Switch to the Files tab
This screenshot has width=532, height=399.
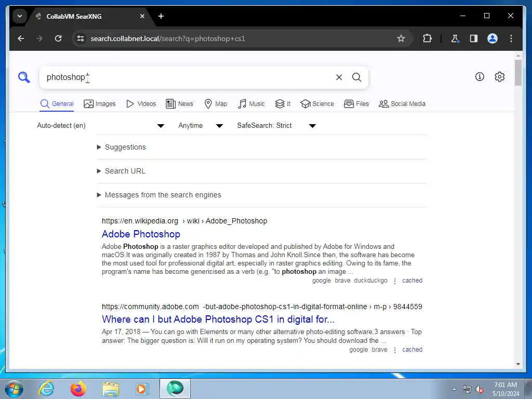tap(356, 104)
